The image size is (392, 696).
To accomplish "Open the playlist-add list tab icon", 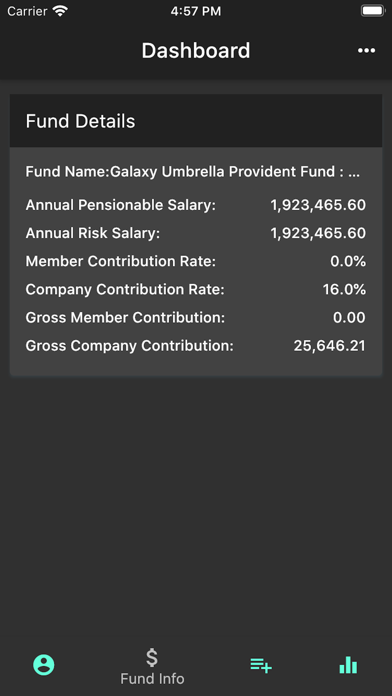I will pos(261,665).
